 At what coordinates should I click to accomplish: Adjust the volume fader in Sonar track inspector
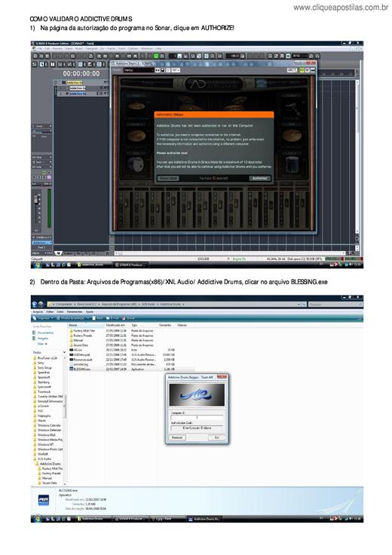coord(36,200)
